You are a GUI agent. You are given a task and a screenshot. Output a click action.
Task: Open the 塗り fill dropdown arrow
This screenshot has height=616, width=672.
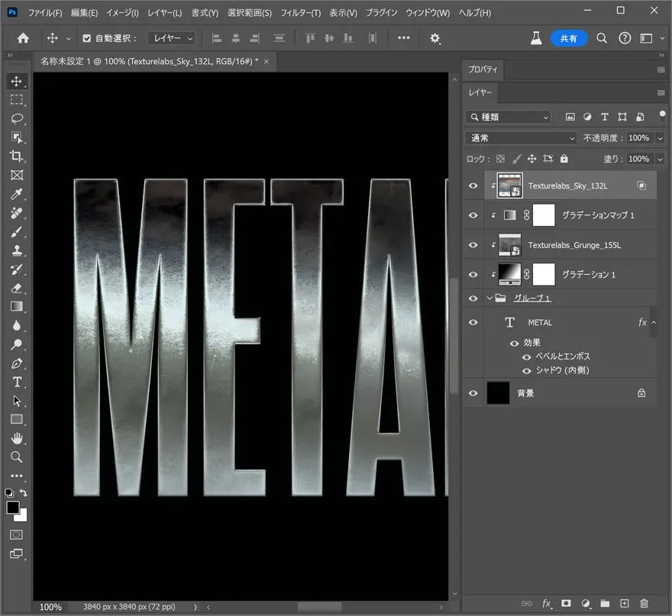pyautogui.click(x=660, y=159)
